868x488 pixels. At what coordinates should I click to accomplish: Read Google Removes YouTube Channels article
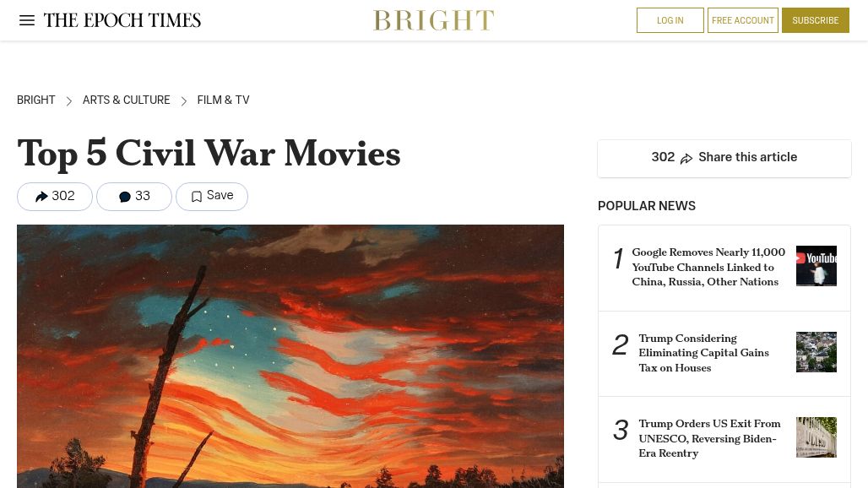[708, 267]
